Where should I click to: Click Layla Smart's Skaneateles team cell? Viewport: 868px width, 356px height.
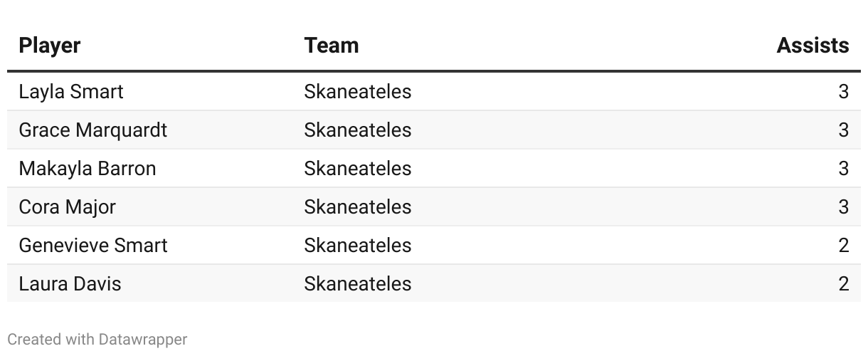[x=358, y=92]
